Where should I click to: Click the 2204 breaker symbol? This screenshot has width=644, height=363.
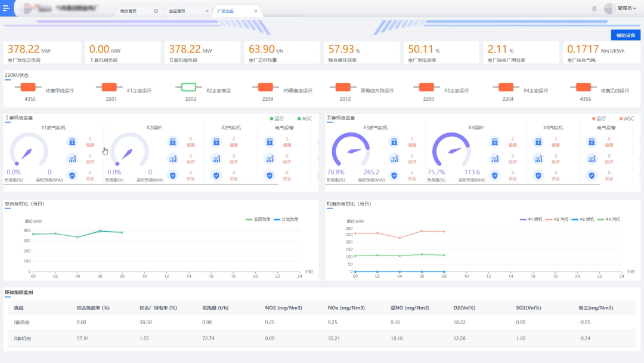[x=506, y=87]
